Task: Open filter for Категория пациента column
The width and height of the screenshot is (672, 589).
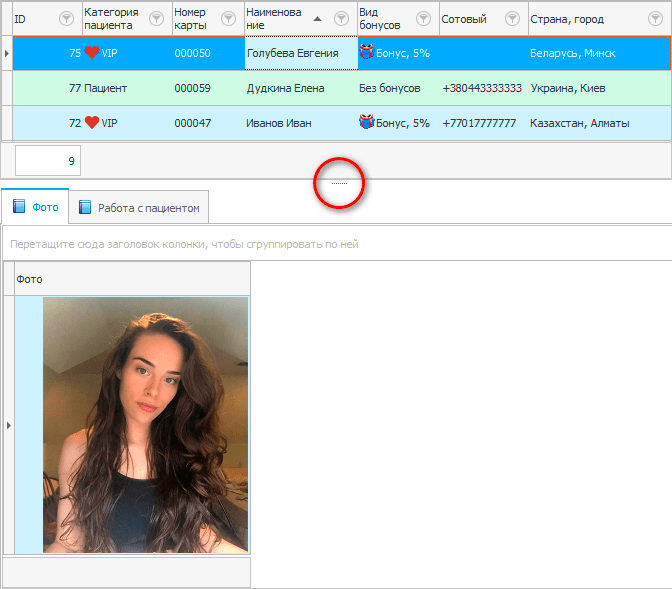Action: click(x=156, y=18)
